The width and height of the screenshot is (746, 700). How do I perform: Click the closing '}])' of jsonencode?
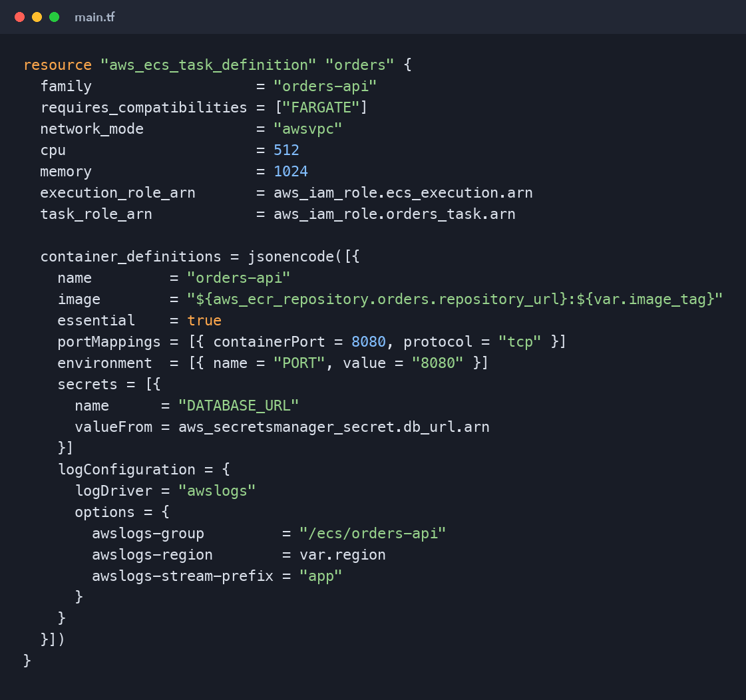[53, 639]
